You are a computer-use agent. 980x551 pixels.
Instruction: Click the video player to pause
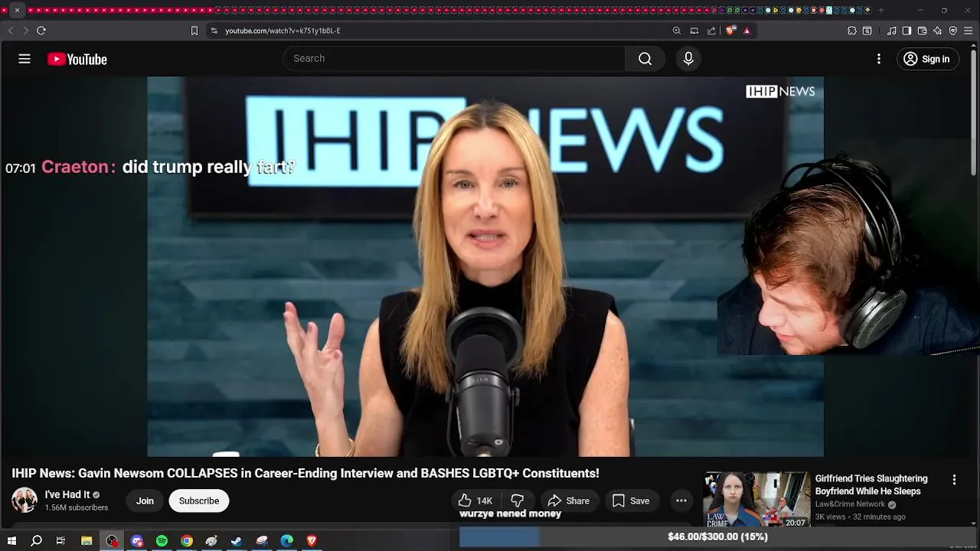click(x=485, y=266)
